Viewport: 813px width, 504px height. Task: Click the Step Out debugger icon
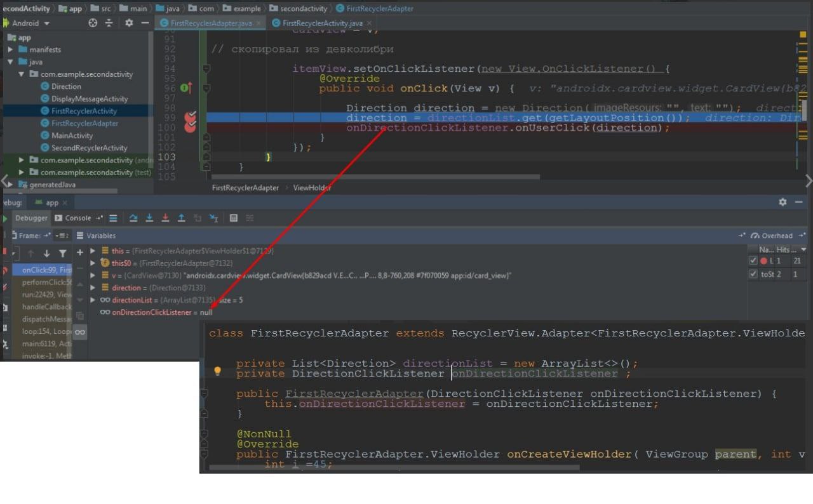click(x=181, y=218)
